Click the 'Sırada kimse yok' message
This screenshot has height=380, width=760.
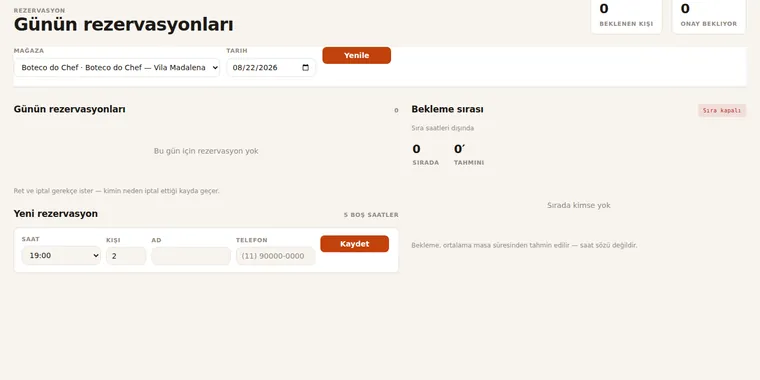[x=579, y=205]
